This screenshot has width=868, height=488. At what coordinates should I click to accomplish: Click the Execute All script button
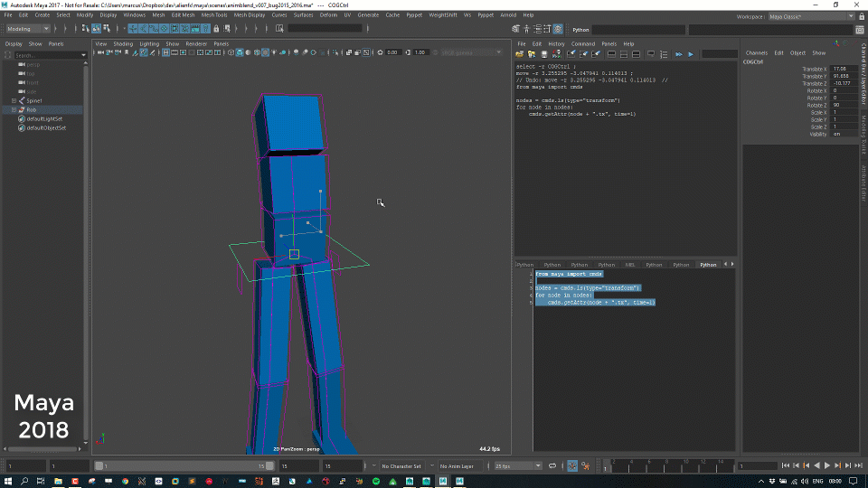[x=679, y=54]
